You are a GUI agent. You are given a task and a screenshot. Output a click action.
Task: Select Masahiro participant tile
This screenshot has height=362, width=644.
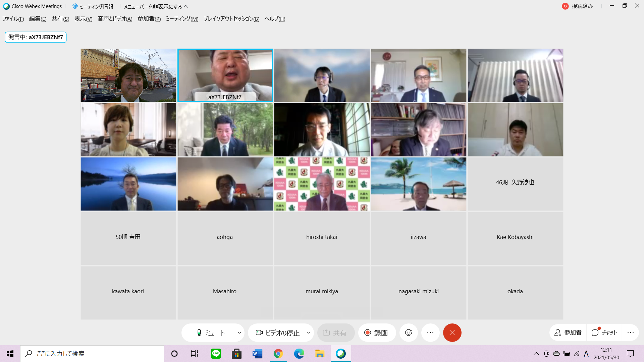pyautogui.click(x=225, y=293)
